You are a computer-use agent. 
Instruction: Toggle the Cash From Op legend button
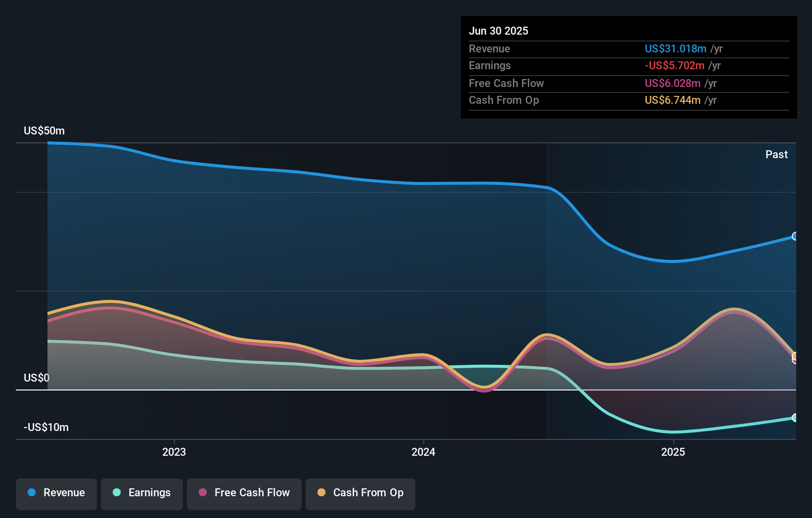click(361, 494)
